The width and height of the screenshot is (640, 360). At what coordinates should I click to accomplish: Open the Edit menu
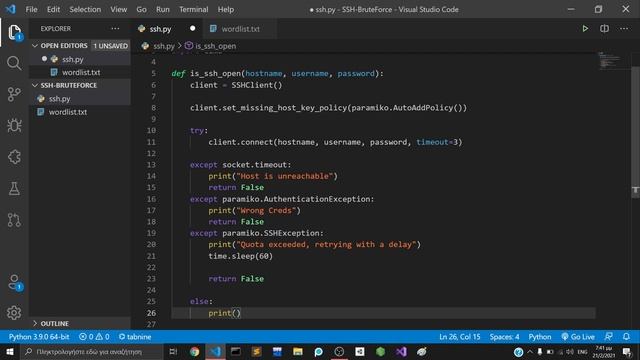pyautogui.click(x=53, y=9)
